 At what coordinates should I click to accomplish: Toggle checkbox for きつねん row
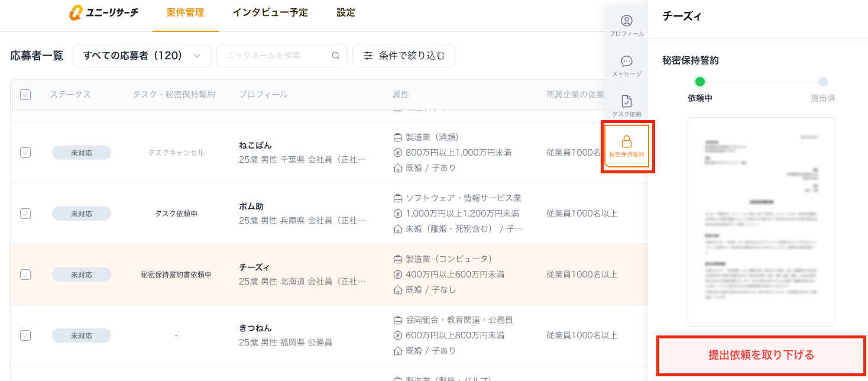coord(25,335)
